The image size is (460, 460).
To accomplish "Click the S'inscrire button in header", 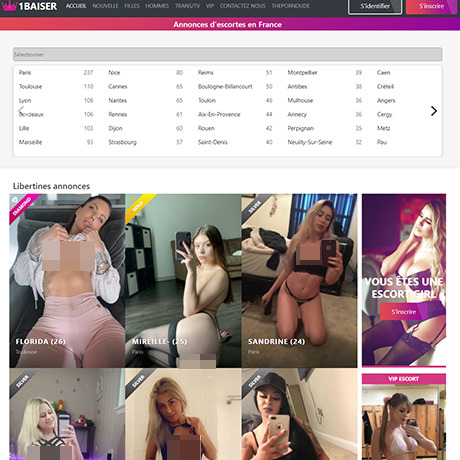I will click(x=431, y=6).
